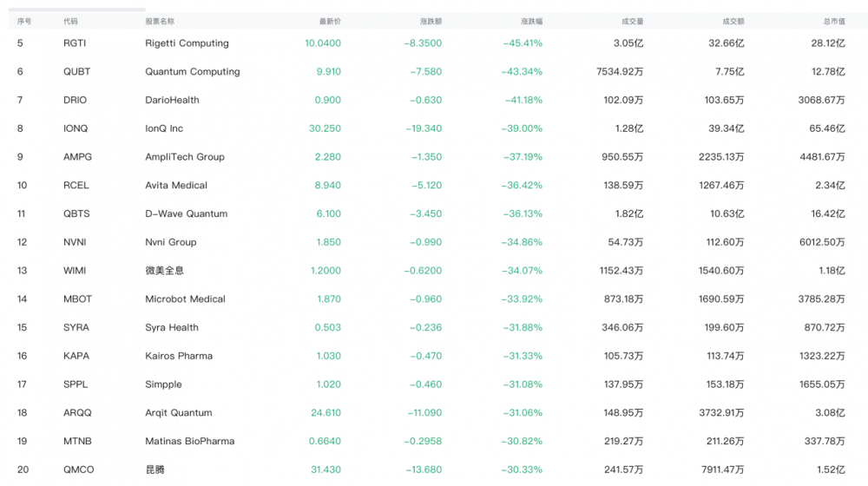
Task: Open stock code RGTI
Action: tap(75, 43)
